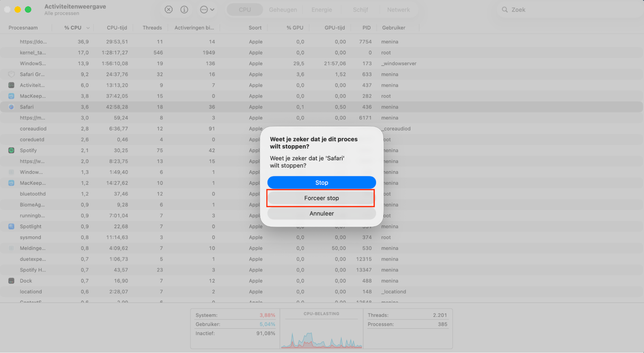Click the blue Stop button in the dialog
The height and width of the screenshot is (353, 644).
click(321, 182)
